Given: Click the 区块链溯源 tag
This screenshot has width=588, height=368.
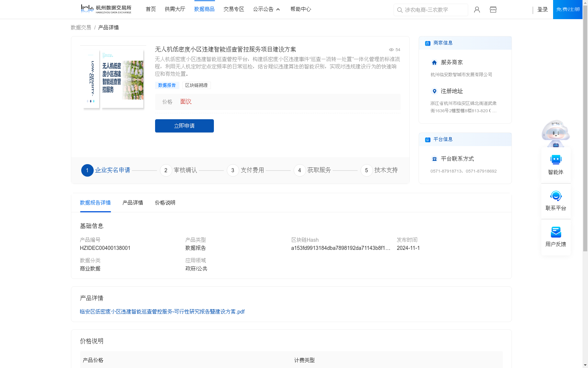Looking at the screenshot, I should tap(196, 85).
